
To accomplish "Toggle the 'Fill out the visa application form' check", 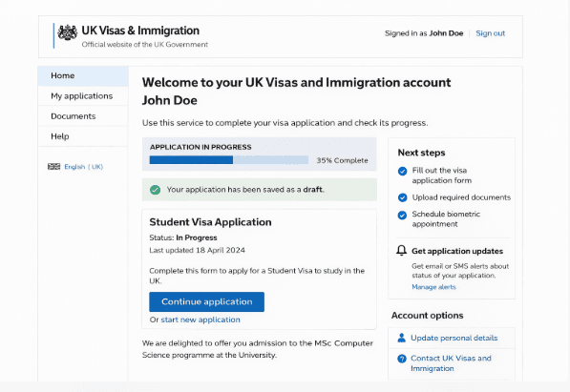I will (x=402, y=171).
